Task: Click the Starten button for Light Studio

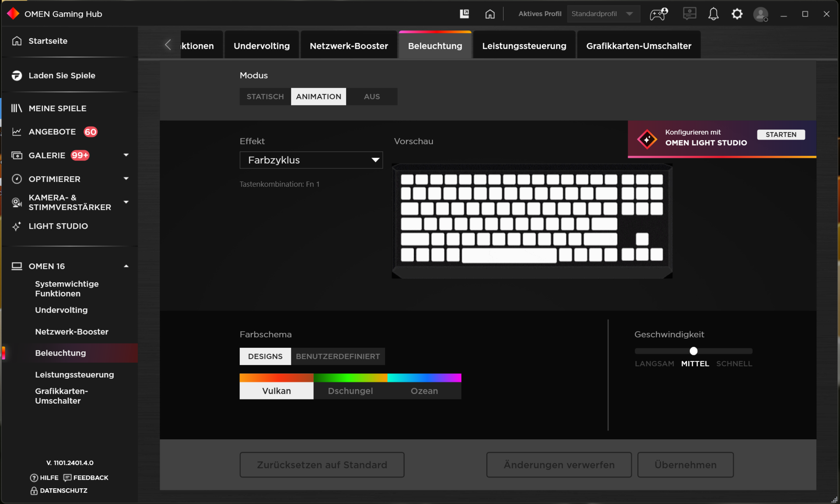Action: click(780, 135)
